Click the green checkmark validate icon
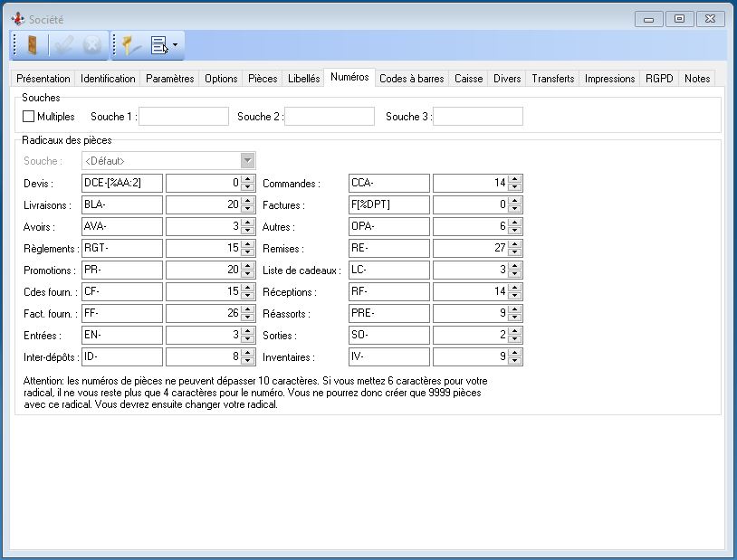Viewport: 737px width, 560px height. point(63,45)
